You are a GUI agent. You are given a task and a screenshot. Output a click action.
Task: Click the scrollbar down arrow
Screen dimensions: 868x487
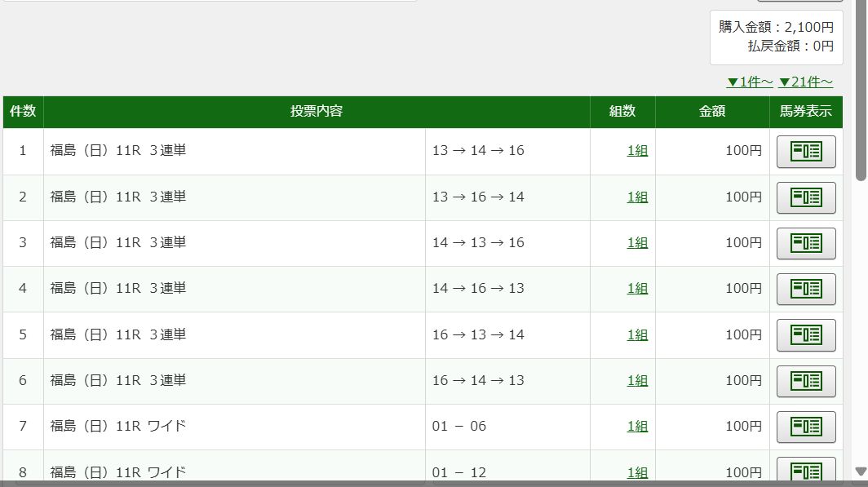[x=861, y=472]
